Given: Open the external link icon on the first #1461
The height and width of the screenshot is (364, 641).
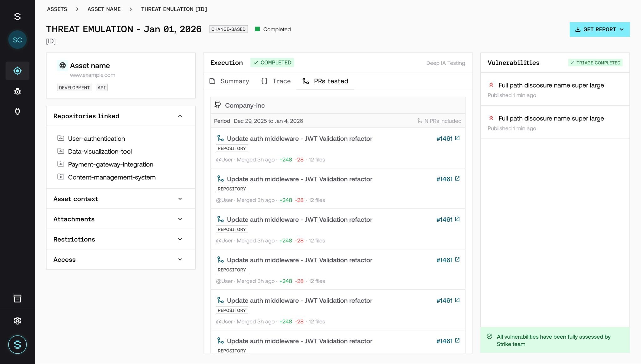Looking at the screenshot, I should coord(457,138).
